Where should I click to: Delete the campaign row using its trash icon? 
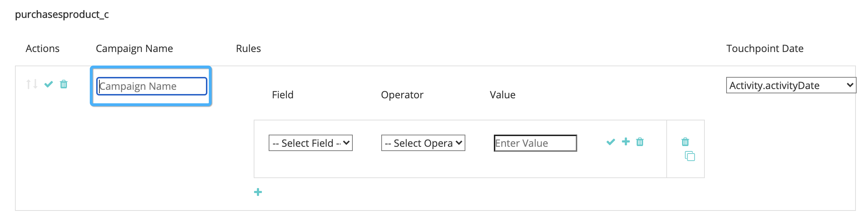tap(64, 84)
